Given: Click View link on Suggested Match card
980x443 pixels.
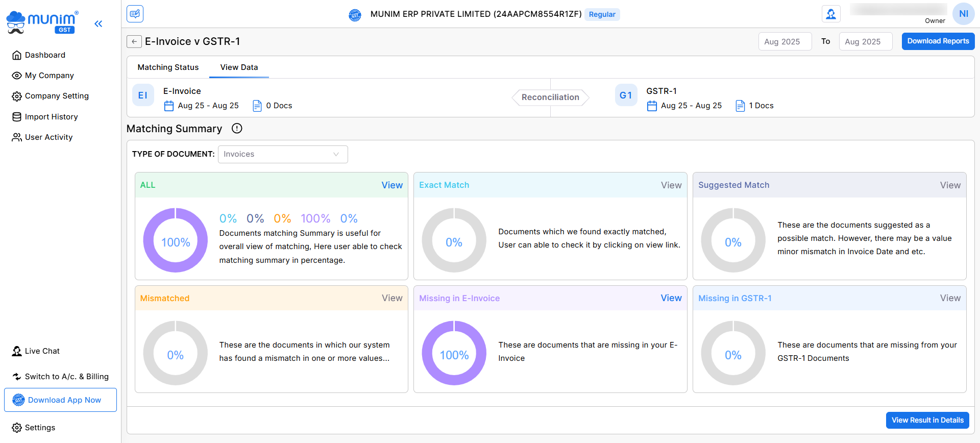Looking at the screenshot, I should coord(950,185).
